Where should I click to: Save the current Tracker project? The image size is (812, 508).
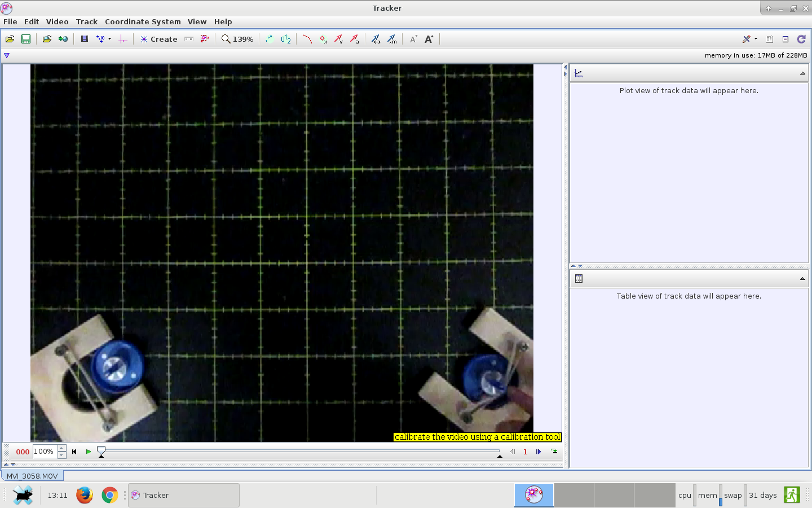26,39
